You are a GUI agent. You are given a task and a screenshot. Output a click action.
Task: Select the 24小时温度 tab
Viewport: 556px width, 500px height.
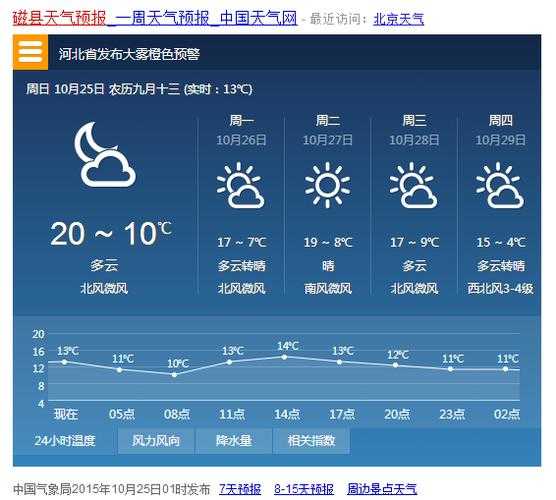(x=65, y=440)
